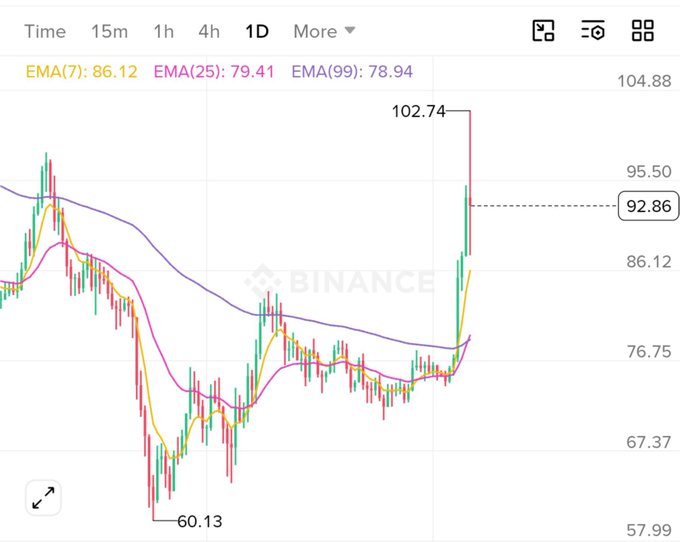The width and height of the screenshot is (680, 542).
Task: Select the 1D interval
Action: pyautogui.click(x=257, y=32)
